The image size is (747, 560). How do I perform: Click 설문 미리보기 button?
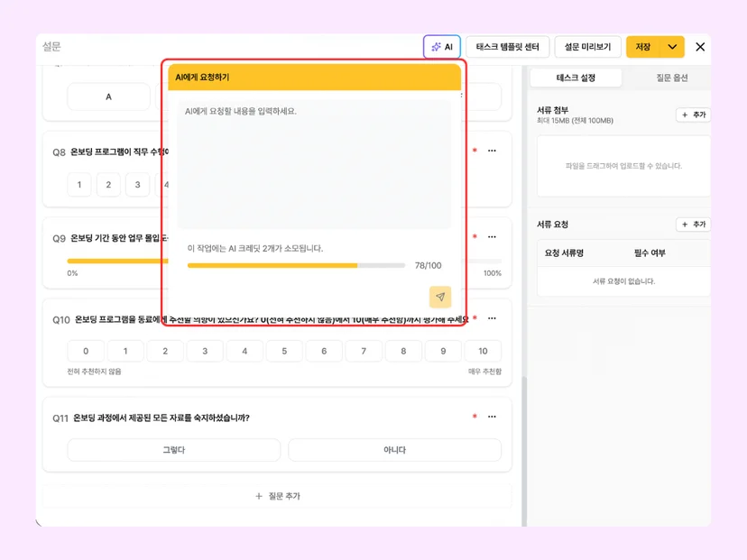(587, 47)
